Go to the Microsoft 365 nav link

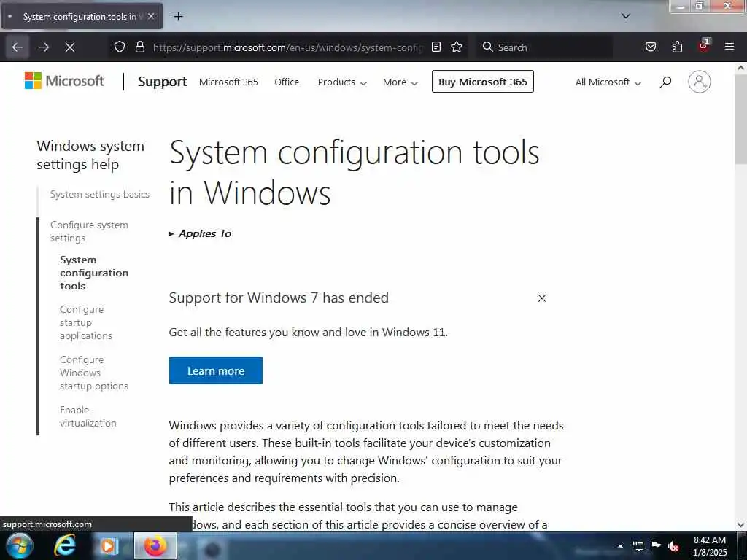point(228,82)
